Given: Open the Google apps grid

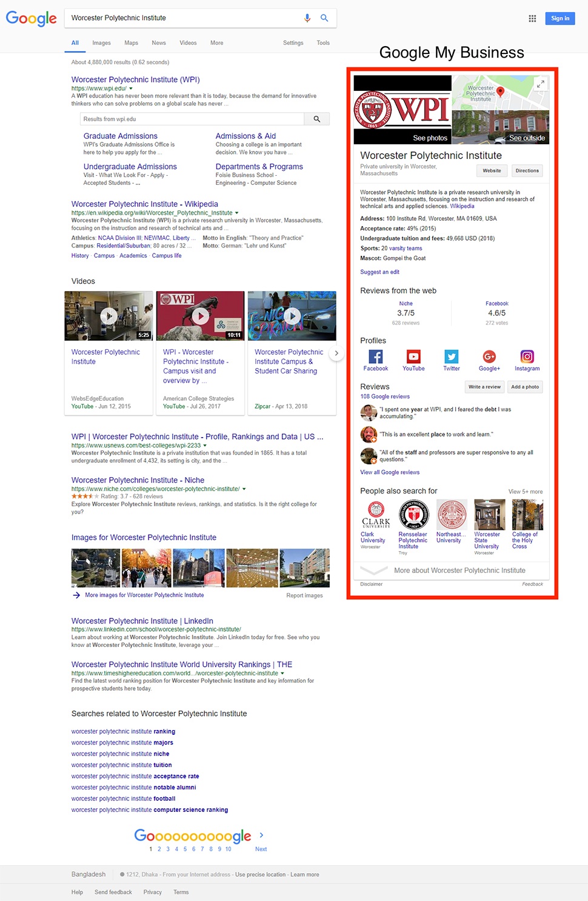Looking at the screenshot, I should [532, 19].
